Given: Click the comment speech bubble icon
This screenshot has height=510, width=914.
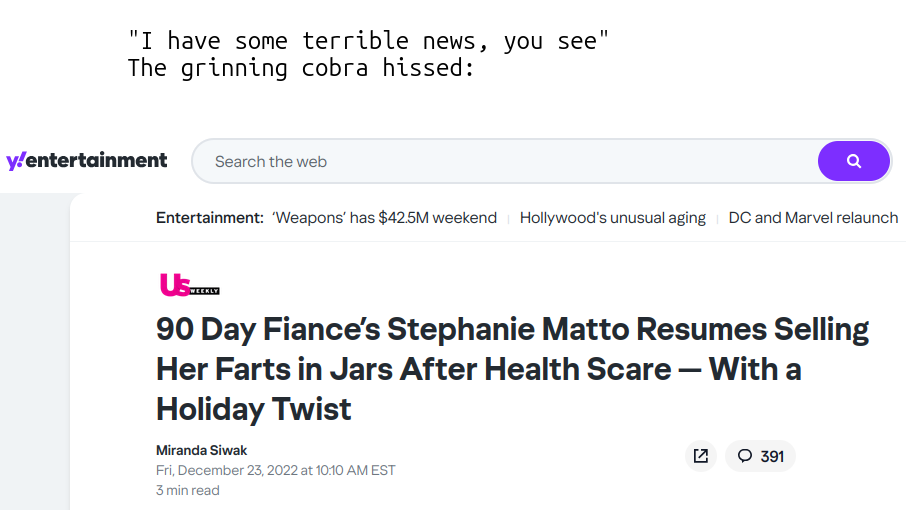Looking at the screenshot, I should click(x=744, y=456).
